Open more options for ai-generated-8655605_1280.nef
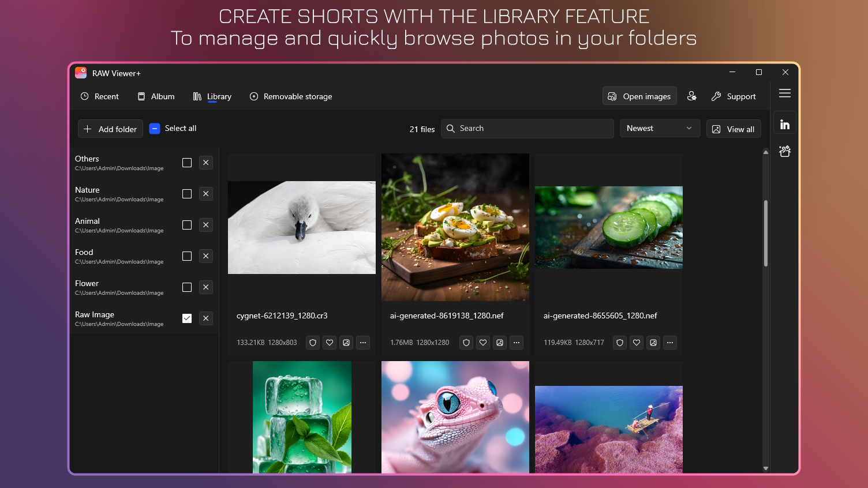Viewport: 868px width, 488px height. [x=670, y=343]
